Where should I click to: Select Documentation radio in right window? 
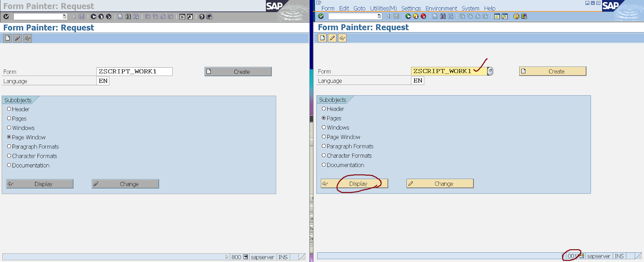(324, 165)
